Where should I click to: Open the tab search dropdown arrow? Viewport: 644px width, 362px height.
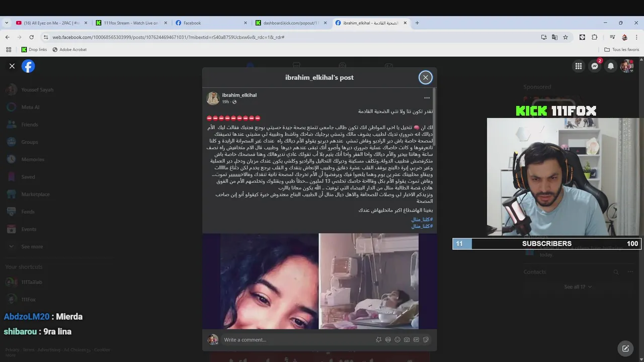coord(7,23)
